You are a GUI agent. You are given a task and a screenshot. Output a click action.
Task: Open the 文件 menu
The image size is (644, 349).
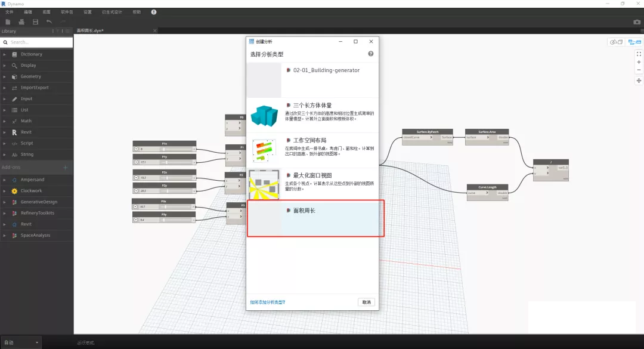pyautogui.click(x=10, y=12)
